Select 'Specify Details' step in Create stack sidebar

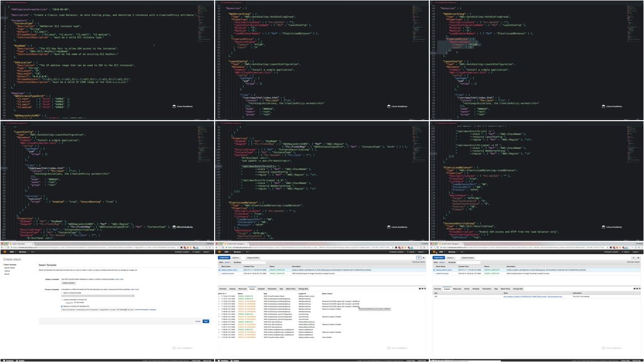(x=10, y=268)
